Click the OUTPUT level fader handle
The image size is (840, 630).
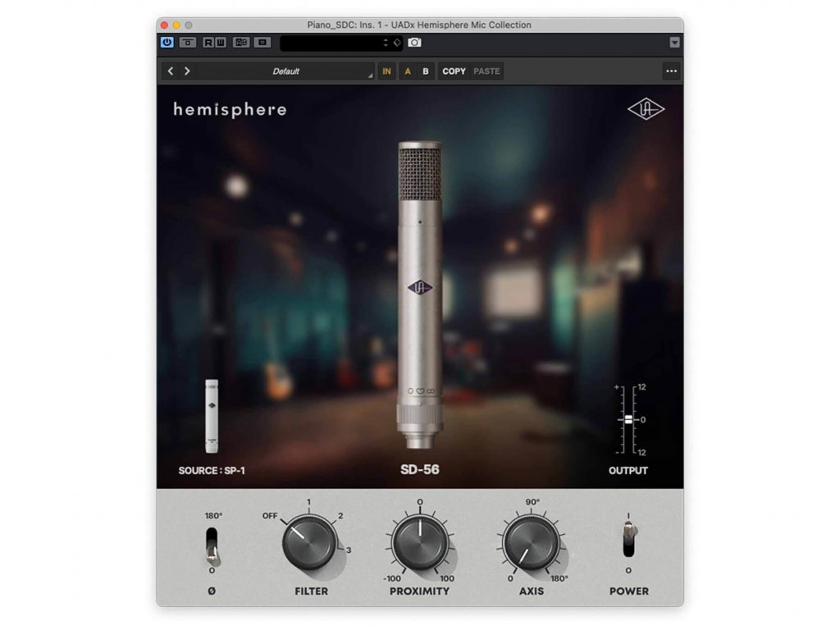tap(628, 419)
